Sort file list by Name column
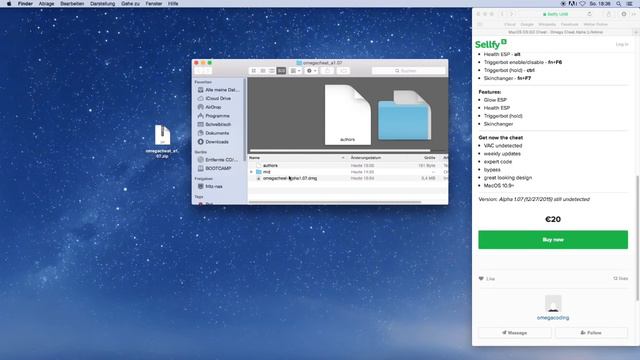 [x=297, y=158]
